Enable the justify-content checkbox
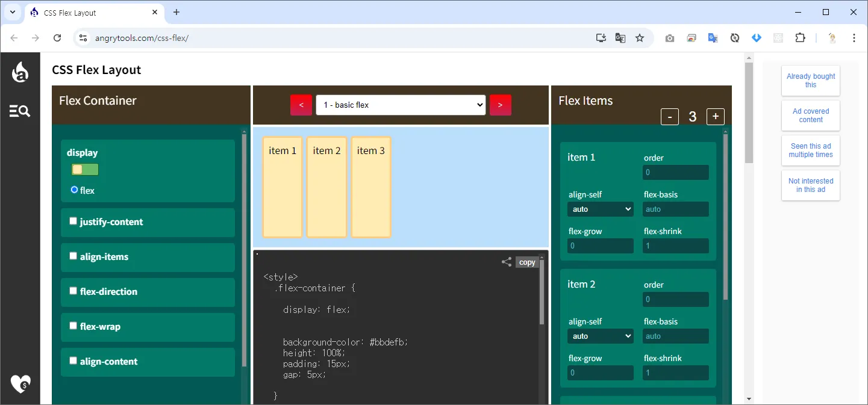Viewport: 868px width, 405px height. coord(73,221)
